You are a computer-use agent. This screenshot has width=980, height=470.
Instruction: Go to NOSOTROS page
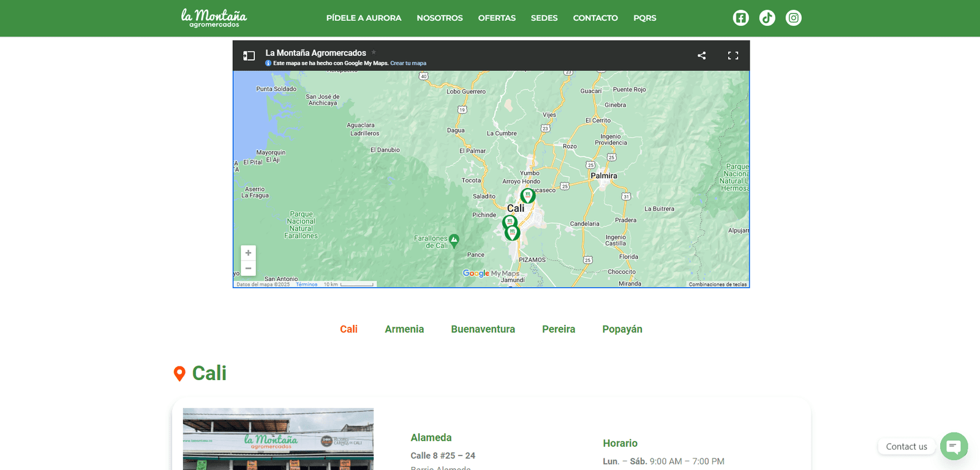pos(440,18)
